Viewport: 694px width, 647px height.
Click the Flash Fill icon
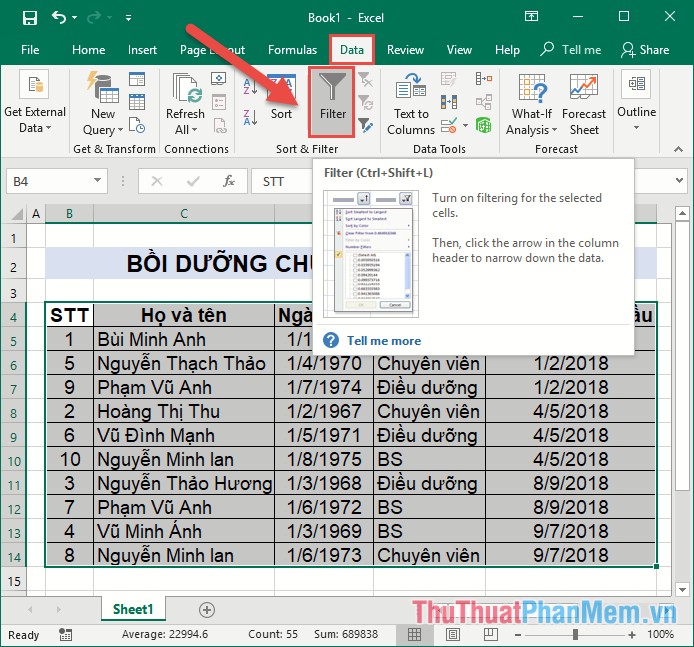pyautogui.click(x=448, y=79)
